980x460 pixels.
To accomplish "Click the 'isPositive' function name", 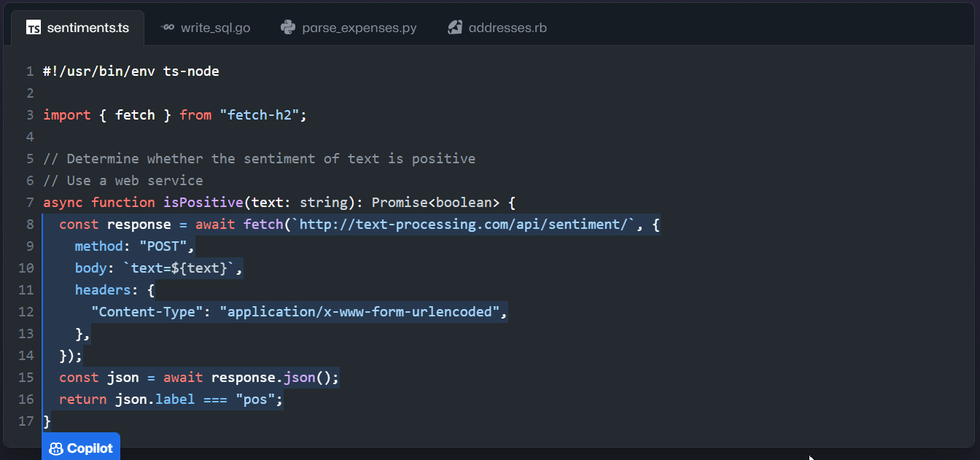I will (203, 203).
